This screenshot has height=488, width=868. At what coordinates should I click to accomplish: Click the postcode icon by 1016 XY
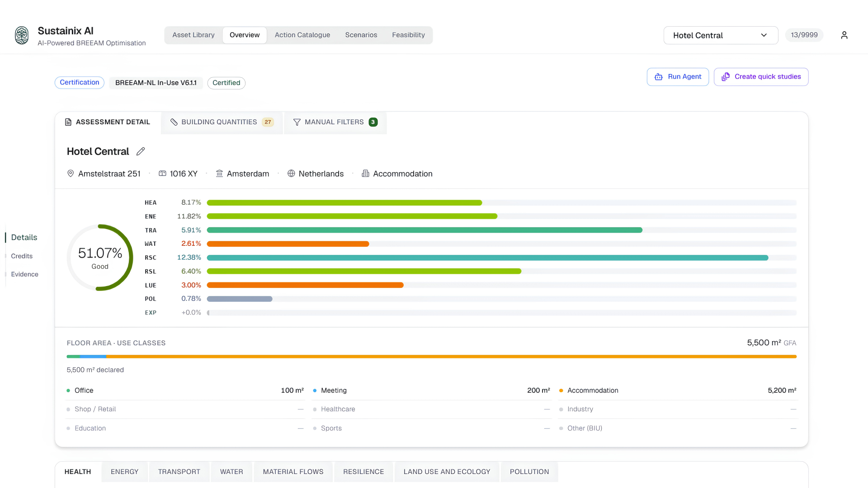click(x=162, y=174)
